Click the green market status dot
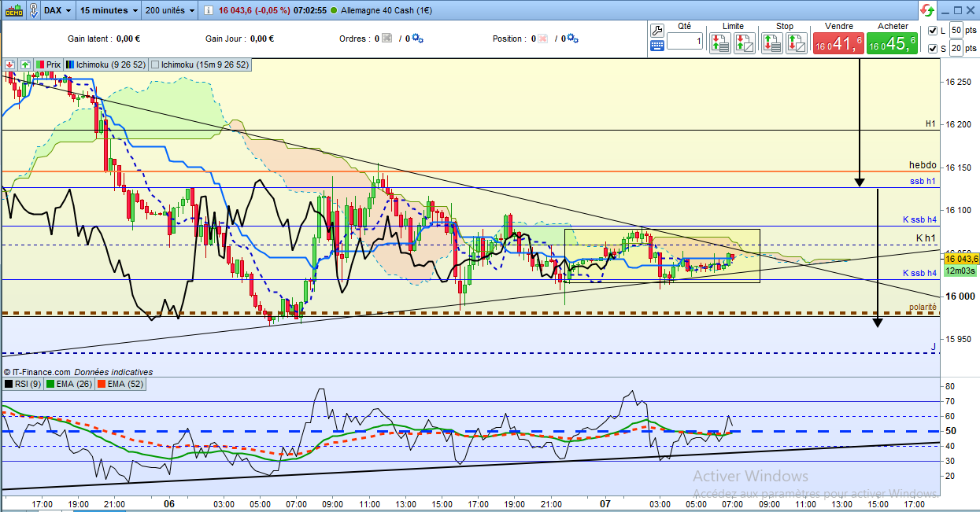This screenshot has height=512, width=980. click(x=335, y=11)
